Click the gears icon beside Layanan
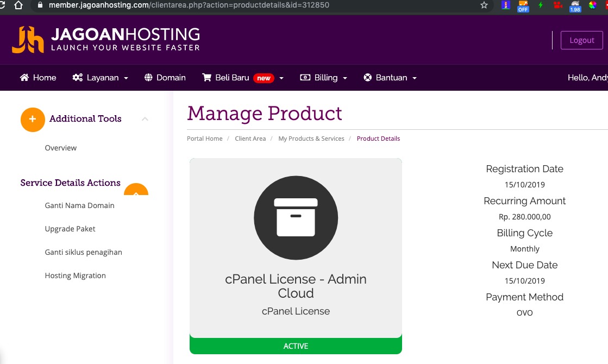Image resolution: width=608 pixels, height=364 pixels. click(78, 78)
